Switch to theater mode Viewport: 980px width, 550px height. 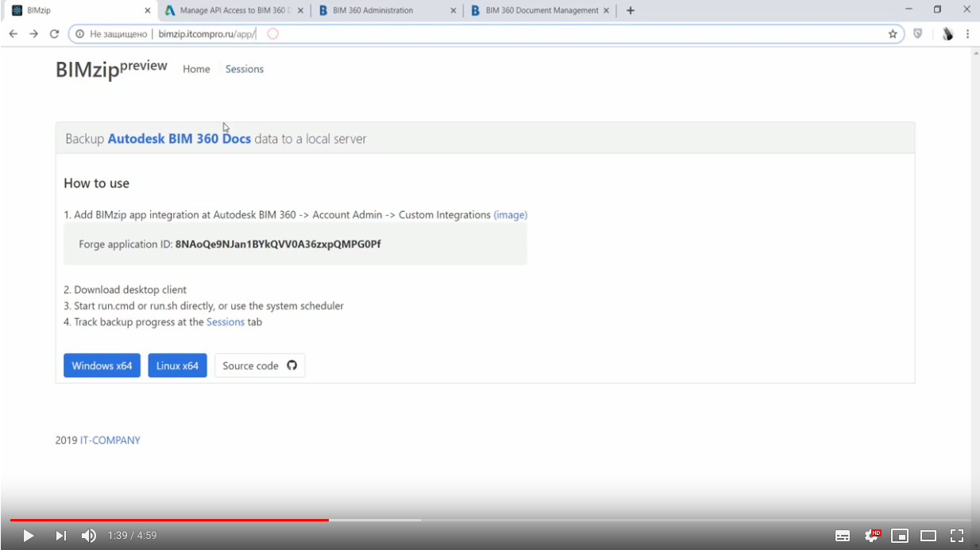click(x=928, y=535)
